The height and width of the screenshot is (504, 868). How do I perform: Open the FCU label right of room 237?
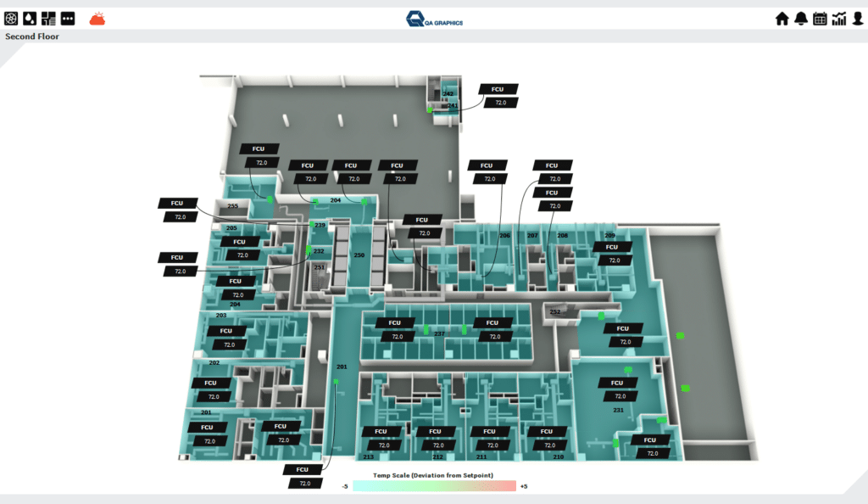(492, 323)
